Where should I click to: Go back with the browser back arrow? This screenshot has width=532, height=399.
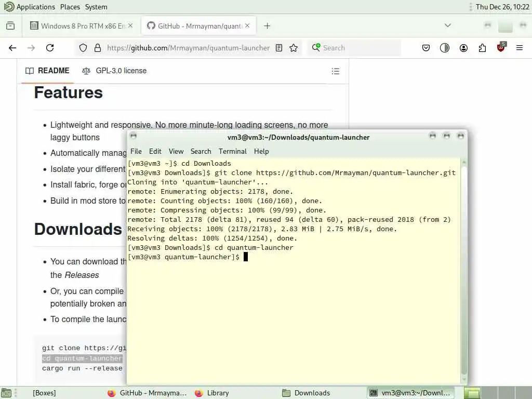pyautogui.click(x=12, y=48)
